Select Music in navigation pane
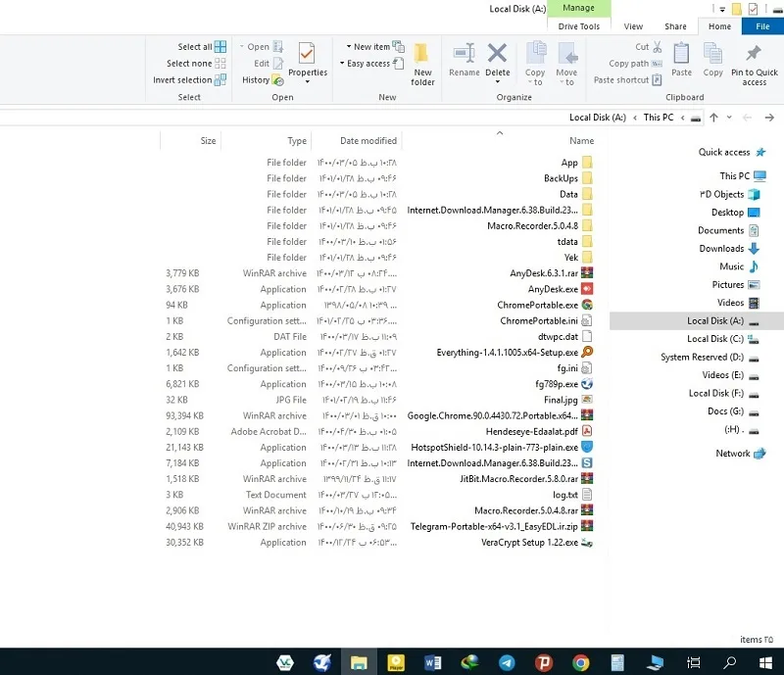 coord(739,266)
